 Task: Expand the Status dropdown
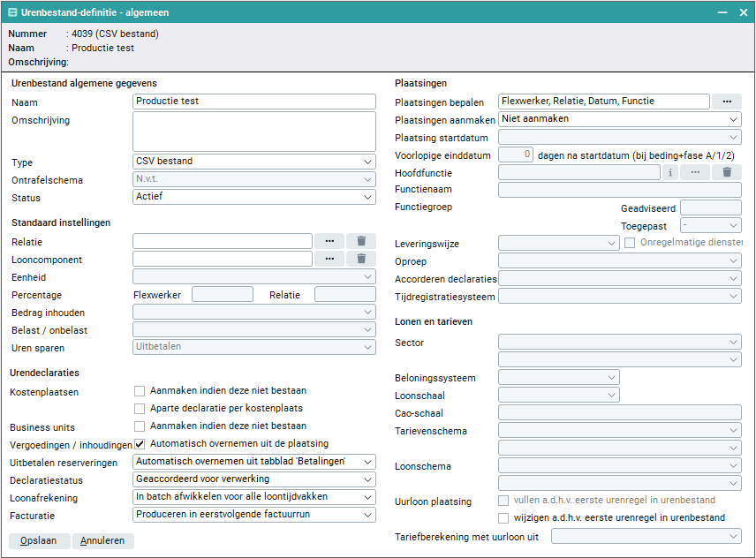[254, 197]
